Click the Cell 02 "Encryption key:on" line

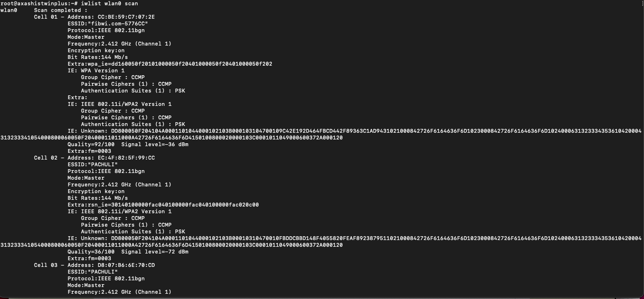pos(96,191)
